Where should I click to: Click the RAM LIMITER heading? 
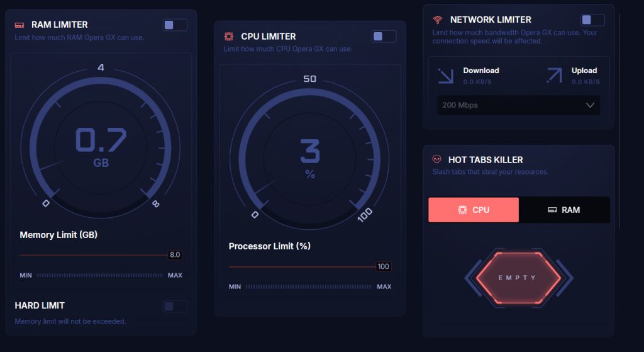point(60,25)
